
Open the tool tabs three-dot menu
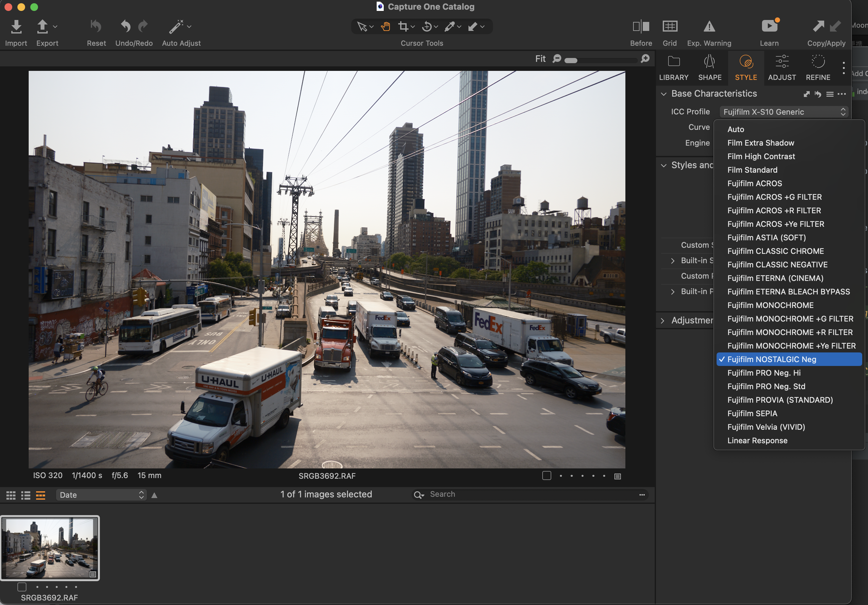pos(844,68)
